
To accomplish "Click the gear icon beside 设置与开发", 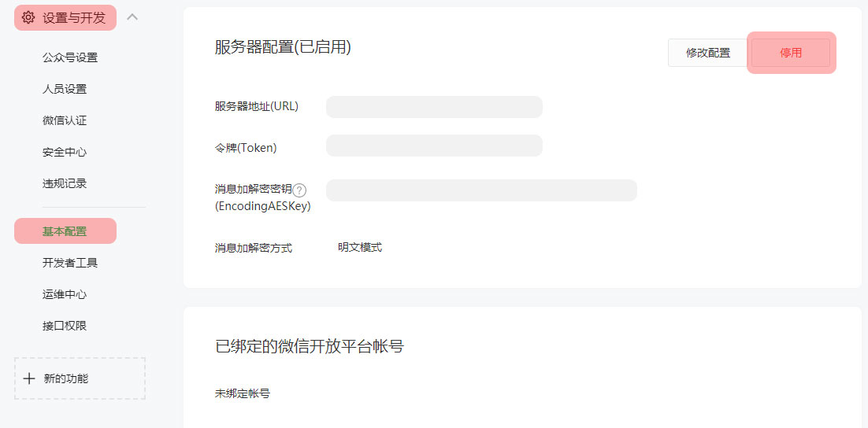I will (x=28, y=17).
